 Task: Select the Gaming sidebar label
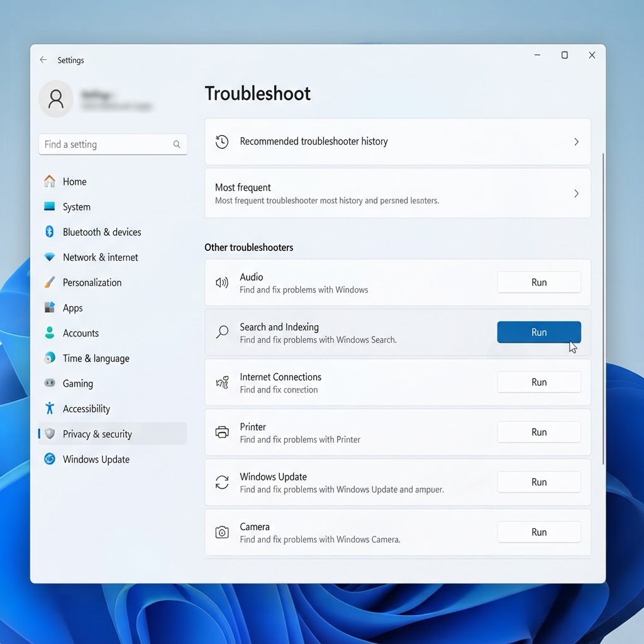(x=77, y=384)
